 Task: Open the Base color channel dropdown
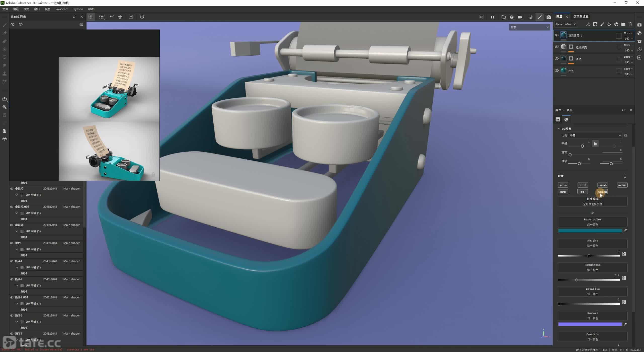tap(566, 24)
